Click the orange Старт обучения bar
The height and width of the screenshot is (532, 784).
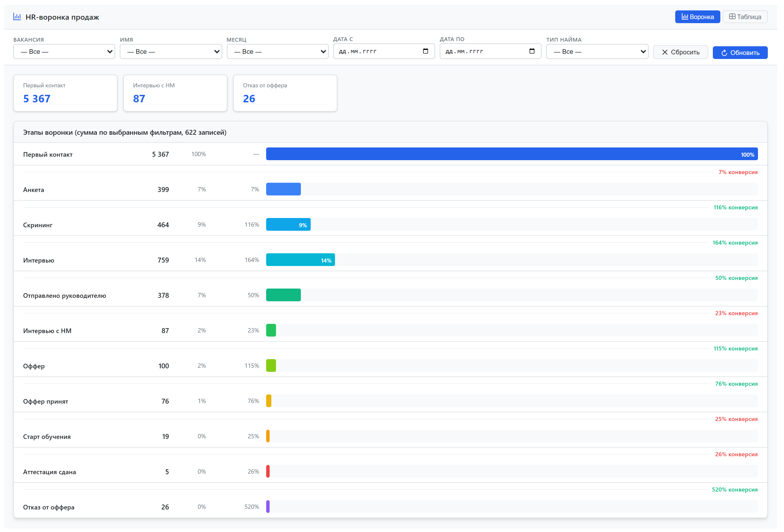click(x=268, y=436)
